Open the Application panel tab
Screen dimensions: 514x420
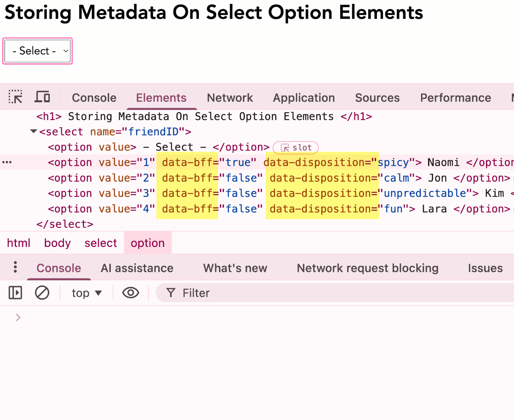304,98
